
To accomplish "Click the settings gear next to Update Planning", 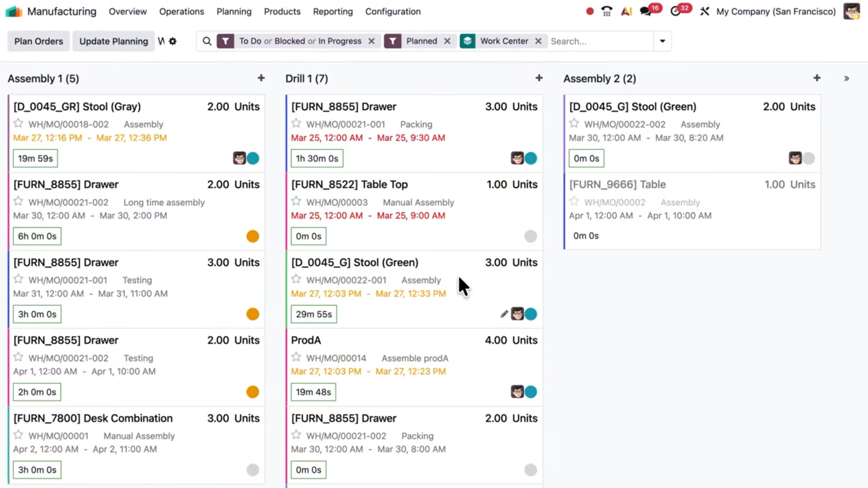I will click(173, 41).
